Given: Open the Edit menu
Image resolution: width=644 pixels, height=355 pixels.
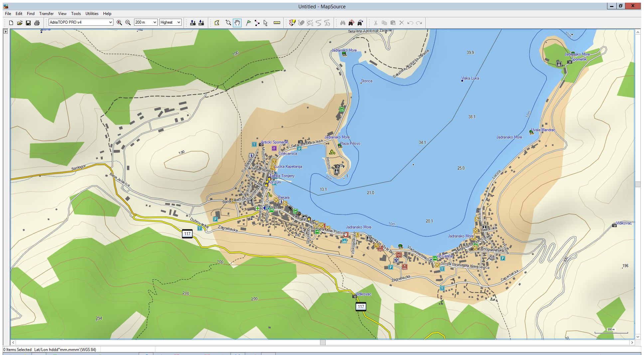Looking at the screenshot, I should 19,14.
